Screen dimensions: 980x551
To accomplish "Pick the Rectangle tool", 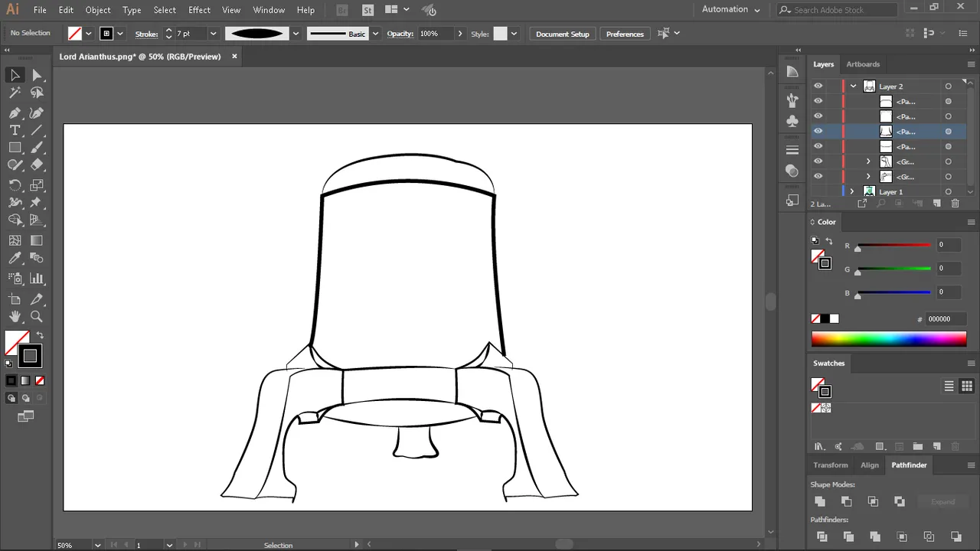I will tap(15, 148).
